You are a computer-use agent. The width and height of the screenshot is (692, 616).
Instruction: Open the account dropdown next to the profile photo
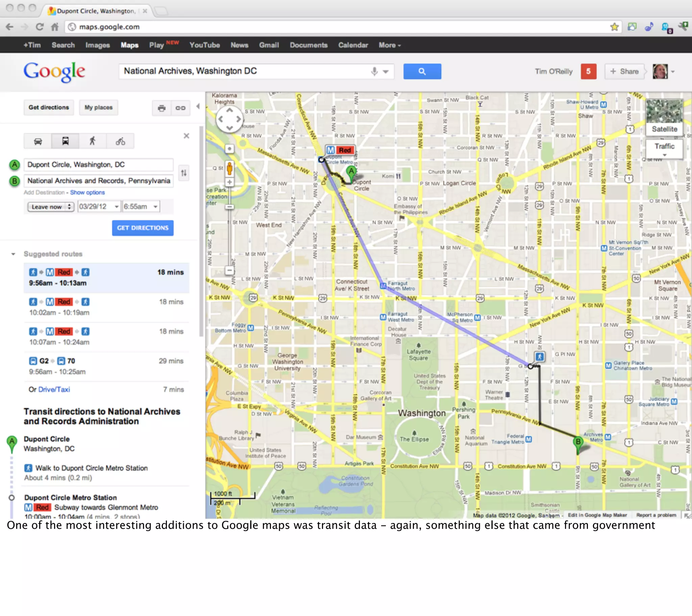(673, 71)
